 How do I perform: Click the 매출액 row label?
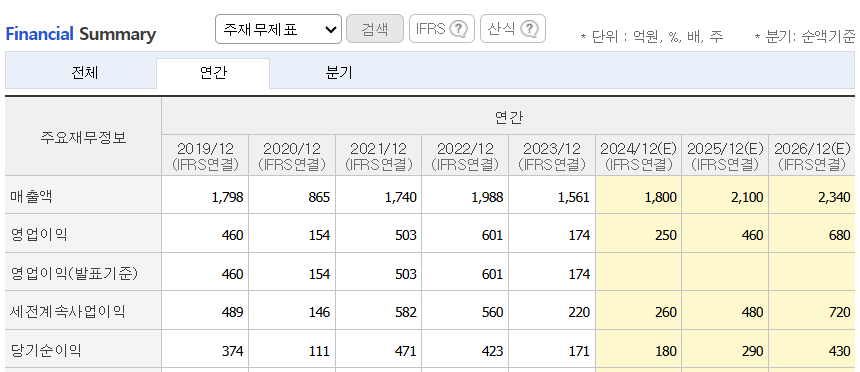[31, 196]
